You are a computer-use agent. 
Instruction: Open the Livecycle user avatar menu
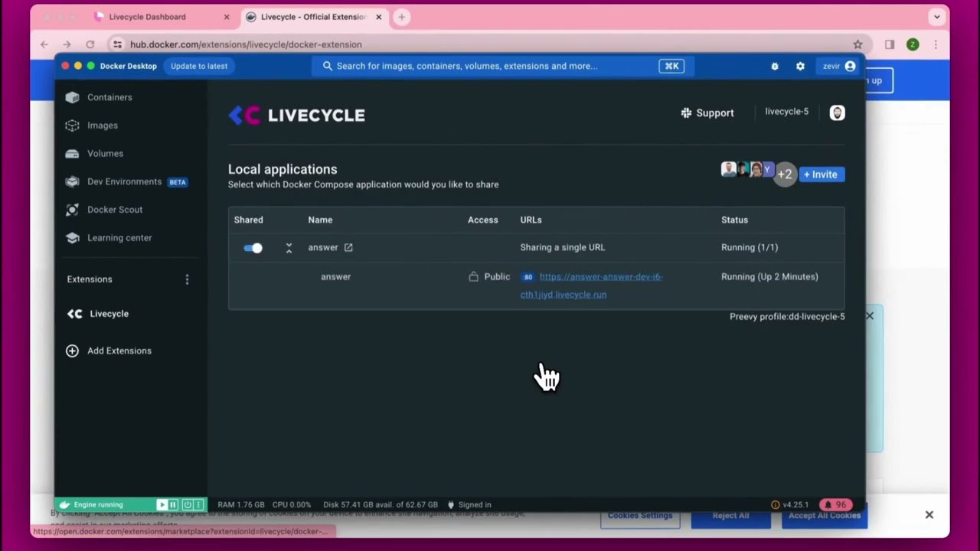(x=837, y=112)
